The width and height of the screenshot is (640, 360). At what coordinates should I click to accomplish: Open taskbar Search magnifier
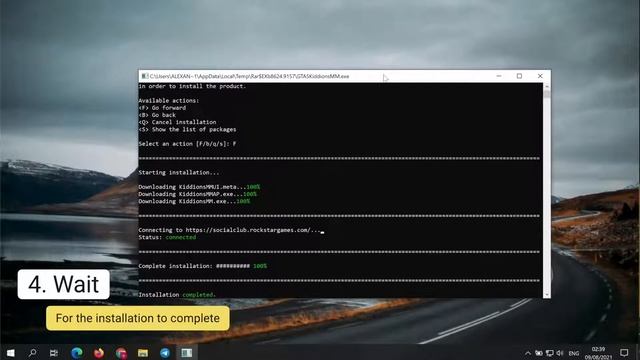pyautogui.click(x=32, y=353)
